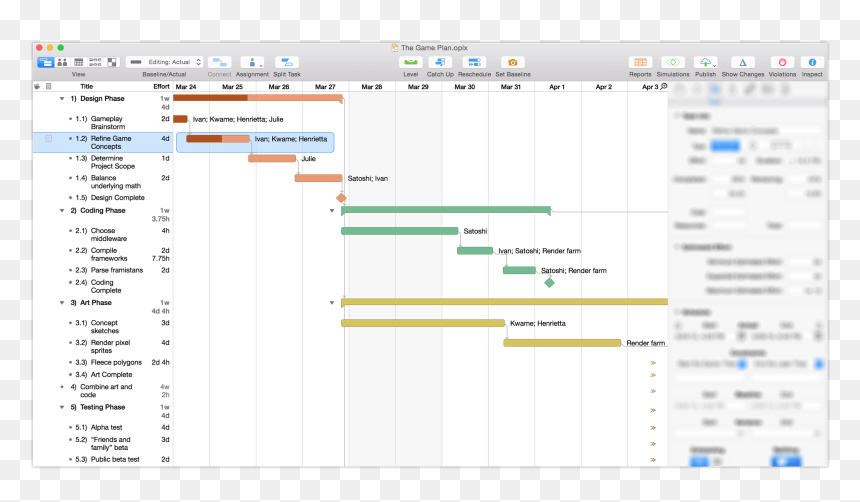The width and height of the screenshot is (860, 502).
Task: Click the "2d 4h" effort cell of Fleece polygons
Action: coord(161,363)
